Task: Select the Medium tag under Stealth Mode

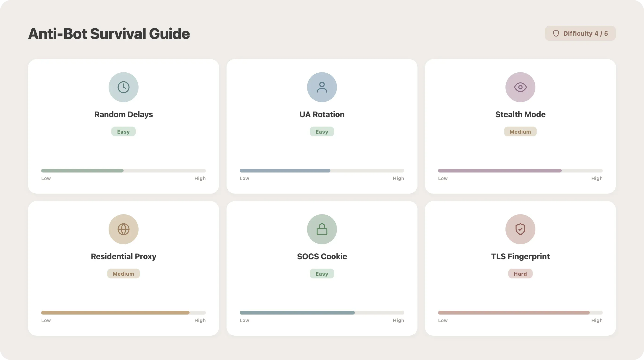Action: (520, 132)
